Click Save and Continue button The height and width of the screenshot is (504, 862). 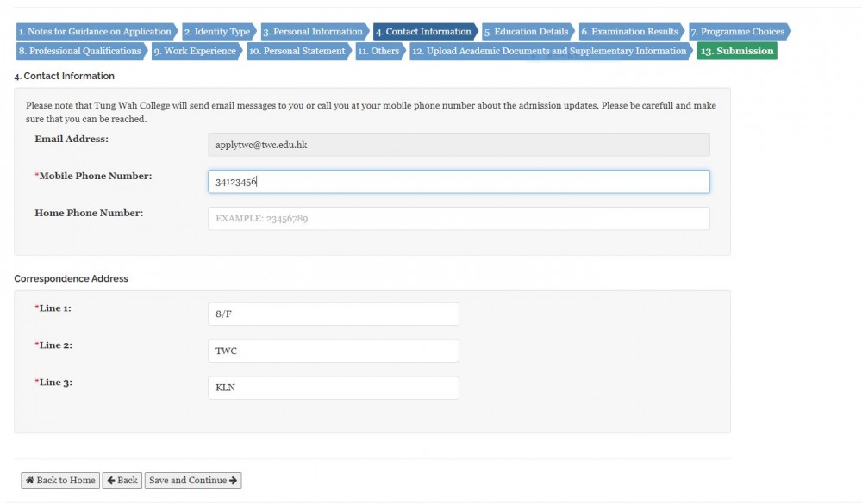pyautogui.click(x=193, y=481)
